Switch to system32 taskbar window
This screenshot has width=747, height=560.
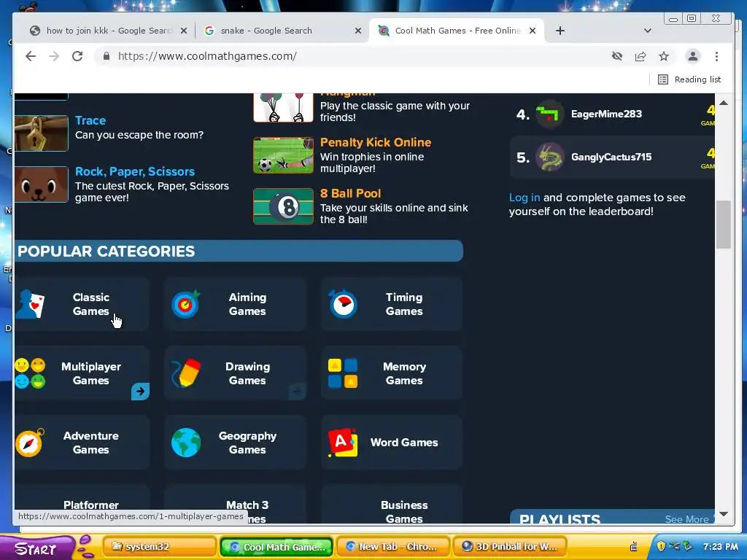(160, 547)
